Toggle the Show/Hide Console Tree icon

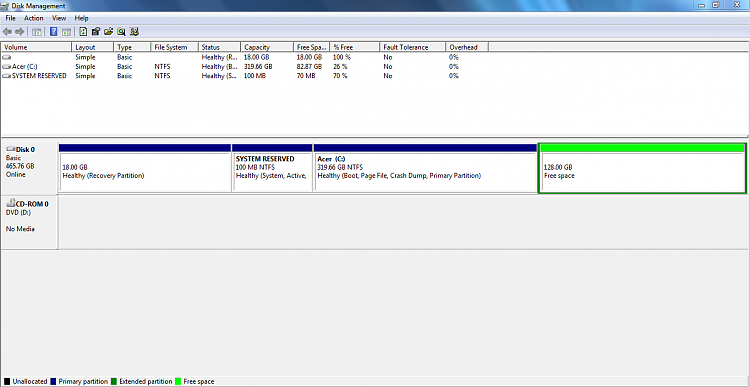(x=36, y=32)
